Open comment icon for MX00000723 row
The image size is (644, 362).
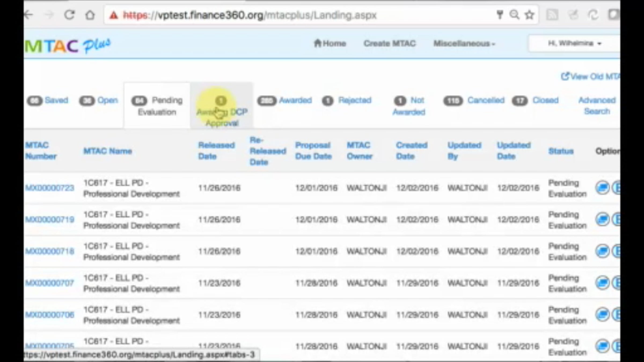click(602, 188)
